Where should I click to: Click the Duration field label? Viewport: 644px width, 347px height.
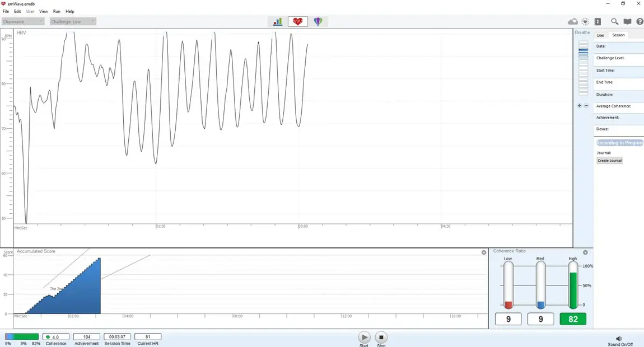[604, 95]
